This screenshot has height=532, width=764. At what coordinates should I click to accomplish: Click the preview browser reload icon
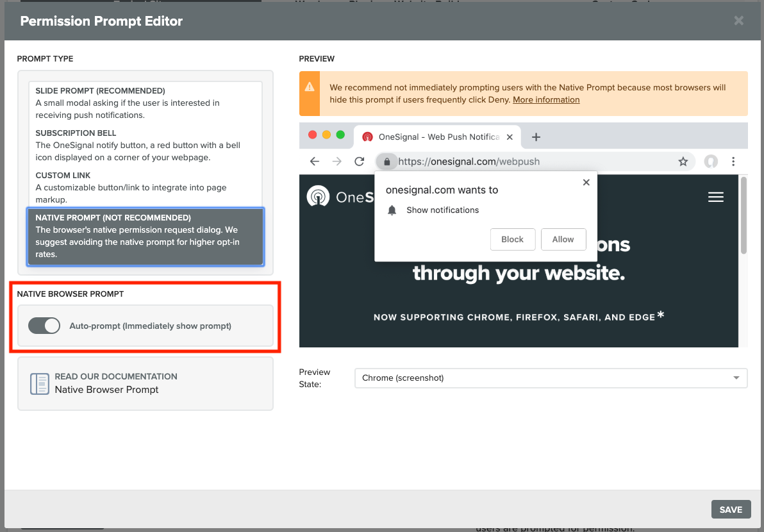360,162
